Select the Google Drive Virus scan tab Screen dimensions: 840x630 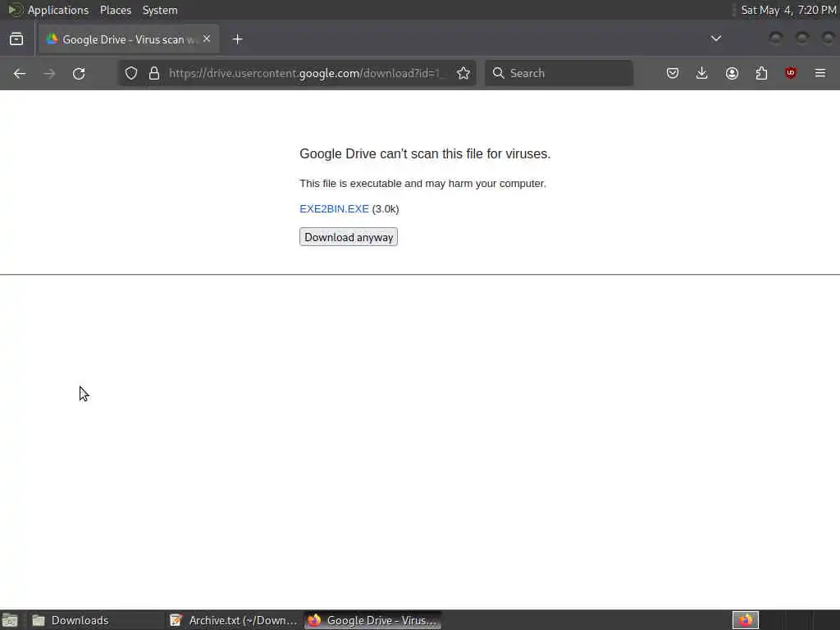[129, 39]
